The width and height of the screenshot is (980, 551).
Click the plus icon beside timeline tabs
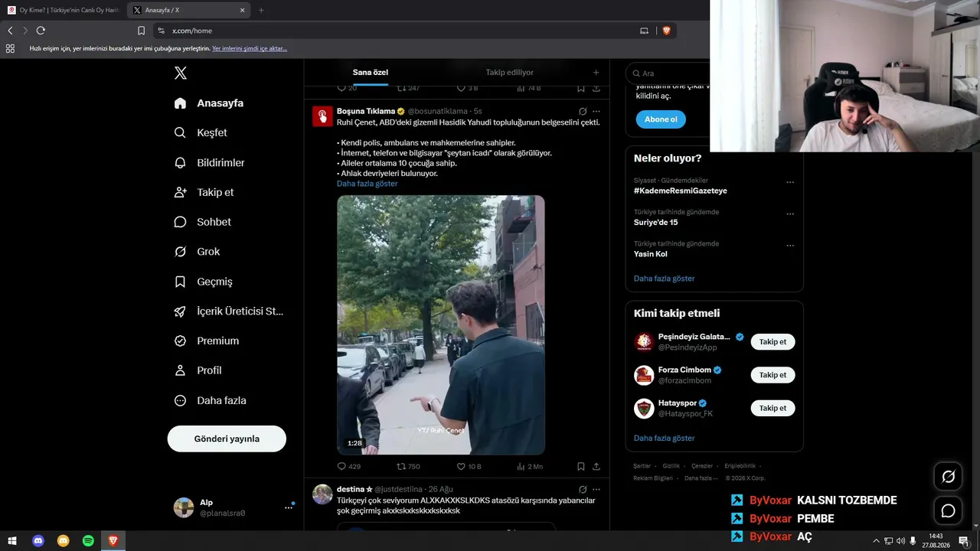(596, 73)
